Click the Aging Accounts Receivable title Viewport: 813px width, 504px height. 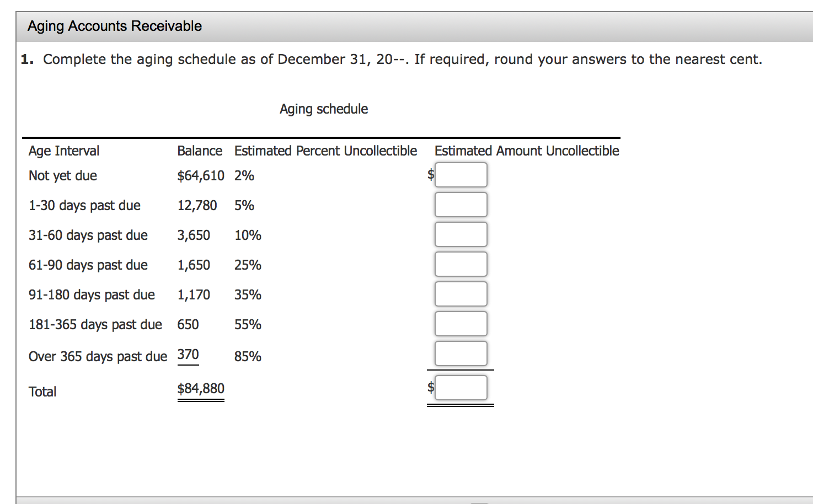114,26
